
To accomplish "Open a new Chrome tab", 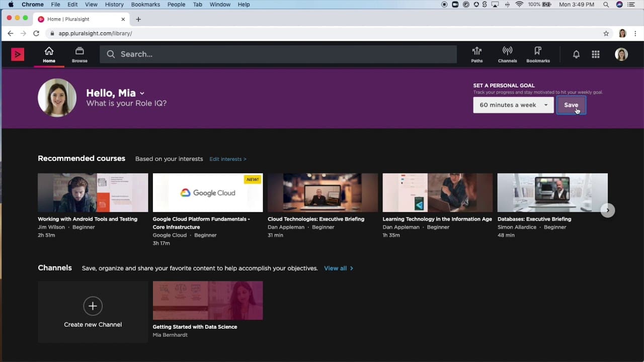I will coord(138,19).
